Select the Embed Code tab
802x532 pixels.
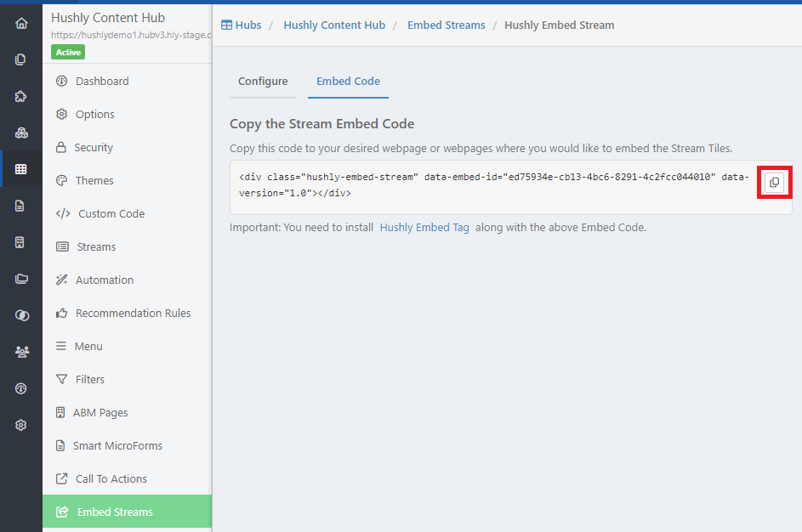tap(349, 82)
